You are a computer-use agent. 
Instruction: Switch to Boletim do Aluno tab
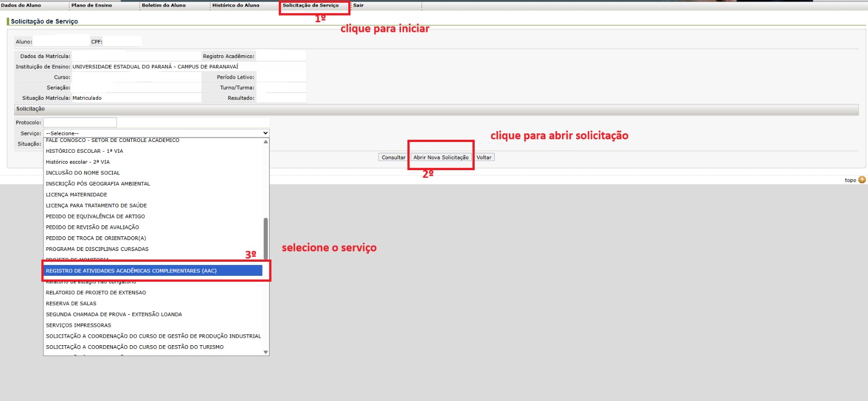tap(163, 5)
